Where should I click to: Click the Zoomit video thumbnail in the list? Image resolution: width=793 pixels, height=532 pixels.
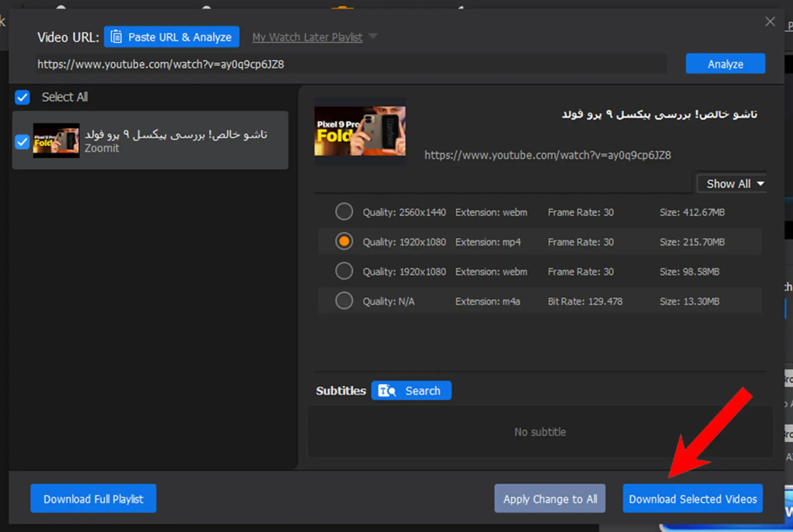56,140
